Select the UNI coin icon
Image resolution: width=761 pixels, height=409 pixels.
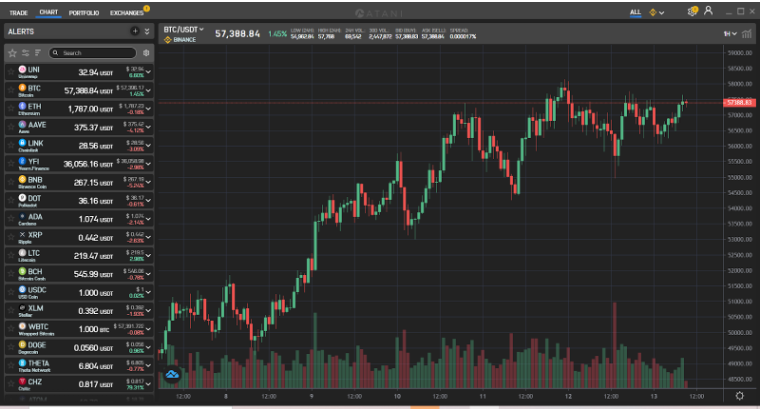coord(22,69)
